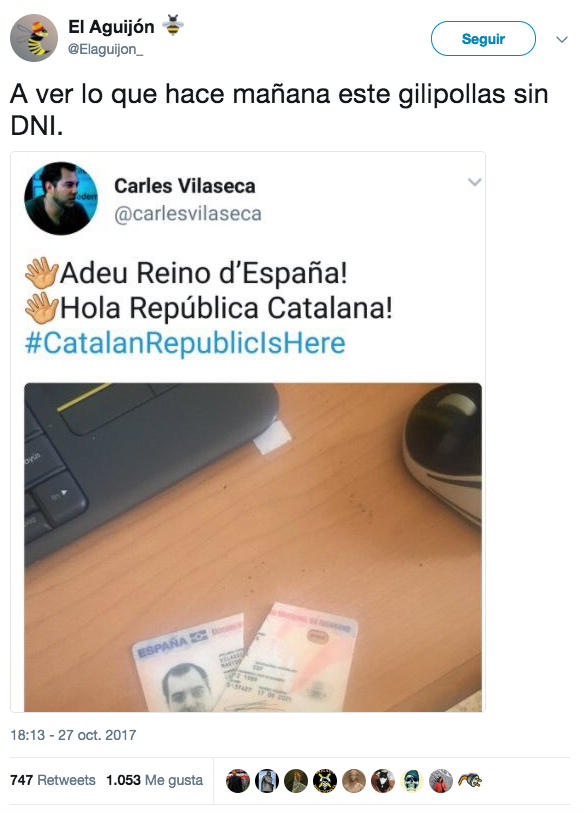The width and height of the screenshot is (584, 814).
Task: Show the 747 Retweets list
Action: [53, 780]
